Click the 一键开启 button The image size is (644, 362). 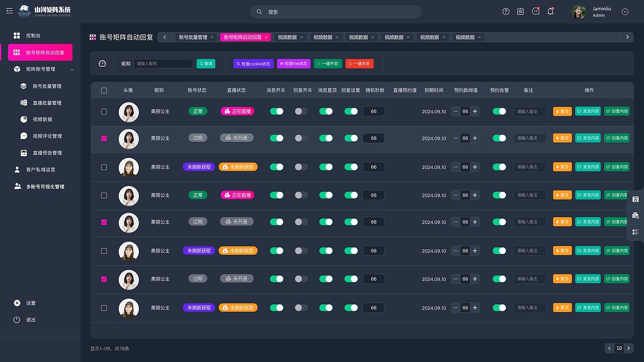[328, 64]
